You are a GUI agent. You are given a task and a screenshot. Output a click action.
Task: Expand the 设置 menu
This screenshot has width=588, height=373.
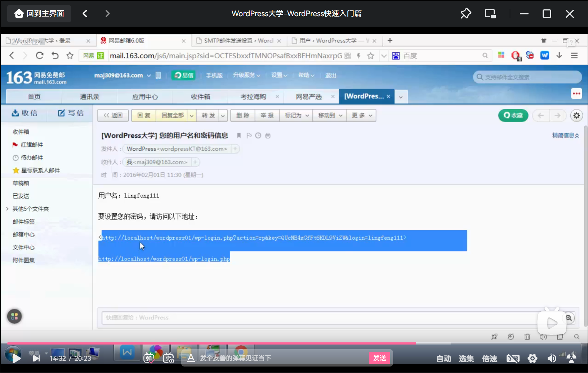click(x=279, y=75)
